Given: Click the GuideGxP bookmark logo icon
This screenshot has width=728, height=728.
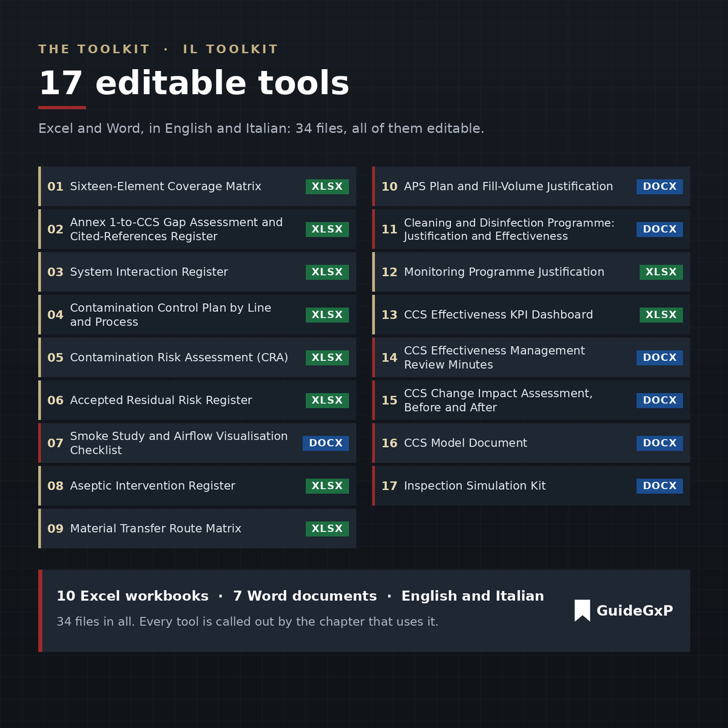Looking at the screenshot, I should 582,611.
